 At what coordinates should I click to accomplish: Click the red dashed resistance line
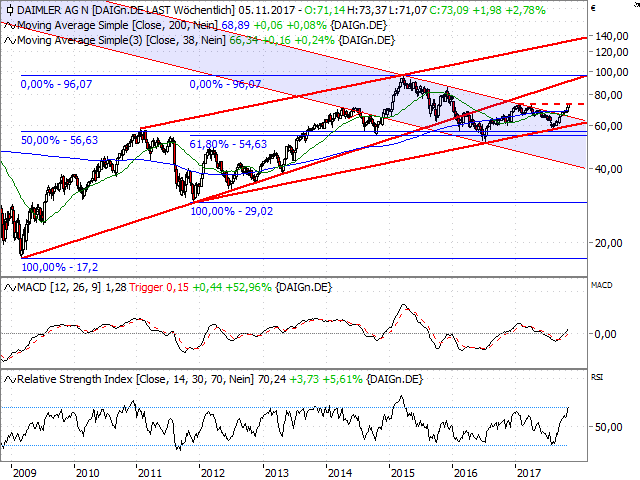pyautogui.click(x=553, y=104)
